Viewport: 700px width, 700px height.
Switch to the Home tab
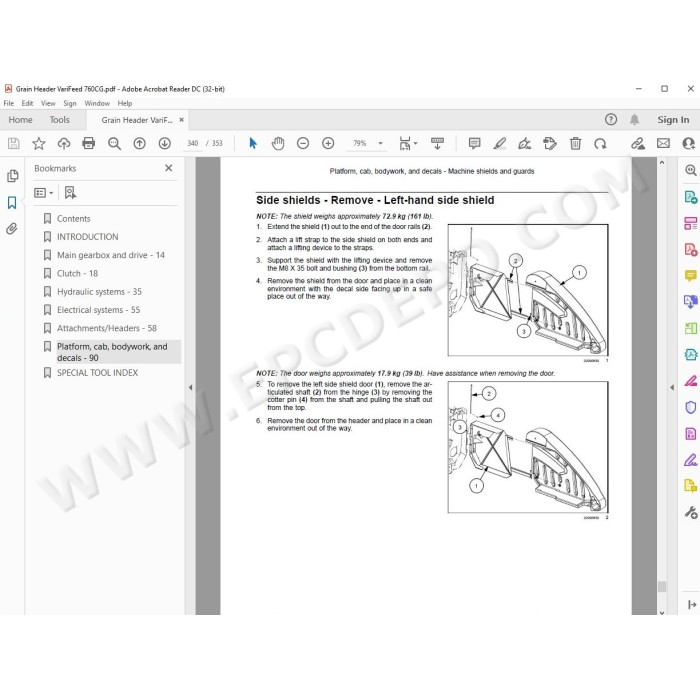tap(21, 120)
